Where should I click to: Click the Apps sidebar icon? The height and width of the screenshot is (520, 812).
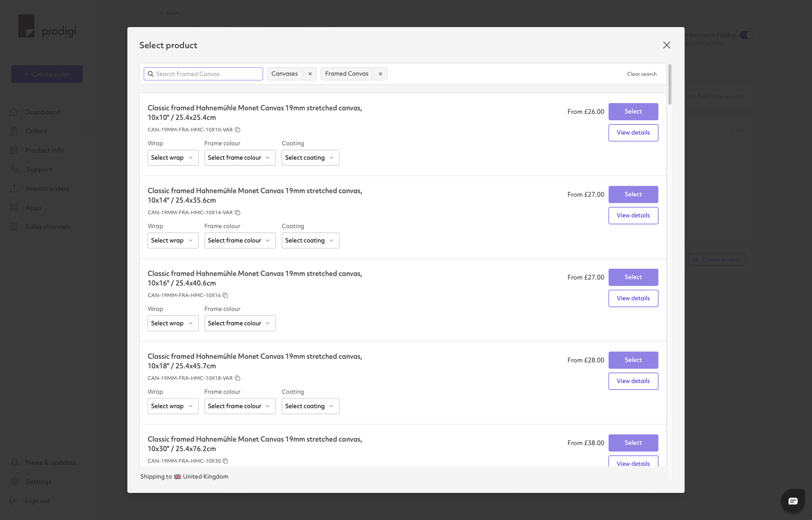tap(14, 207)
